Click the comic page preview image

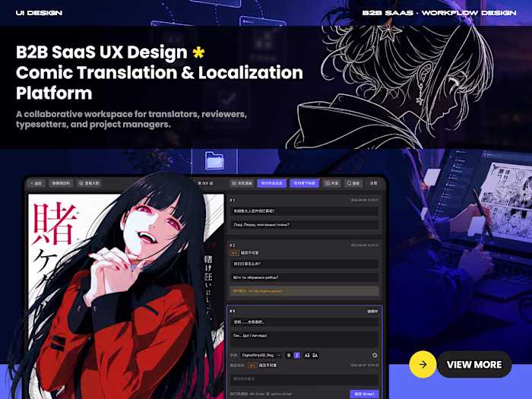click(x=125, y=295)
